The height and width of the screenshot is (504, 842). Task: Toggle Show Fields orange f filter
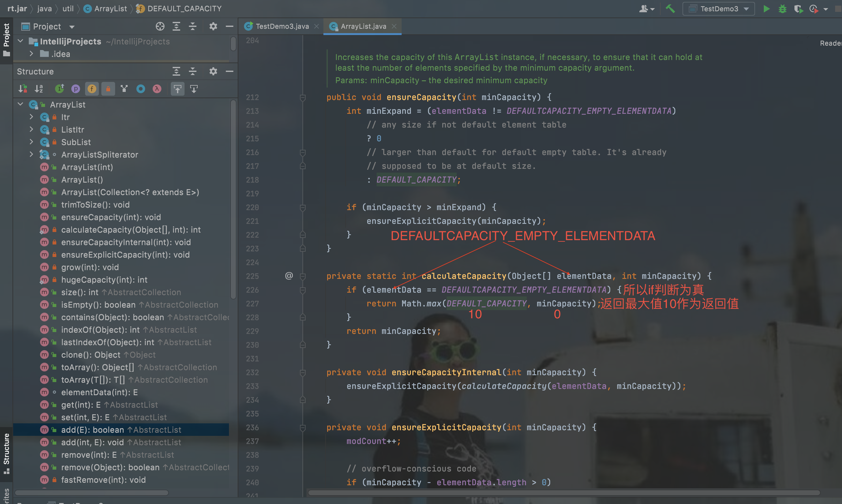click(92, 89)
